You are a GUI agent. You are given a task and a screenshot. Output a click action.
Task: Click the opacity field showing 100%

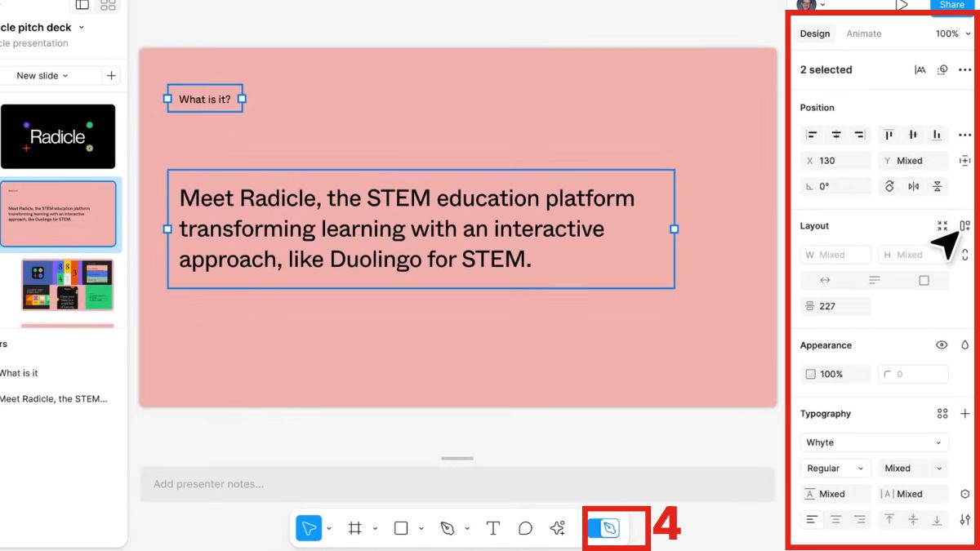[x=835, y=374]
